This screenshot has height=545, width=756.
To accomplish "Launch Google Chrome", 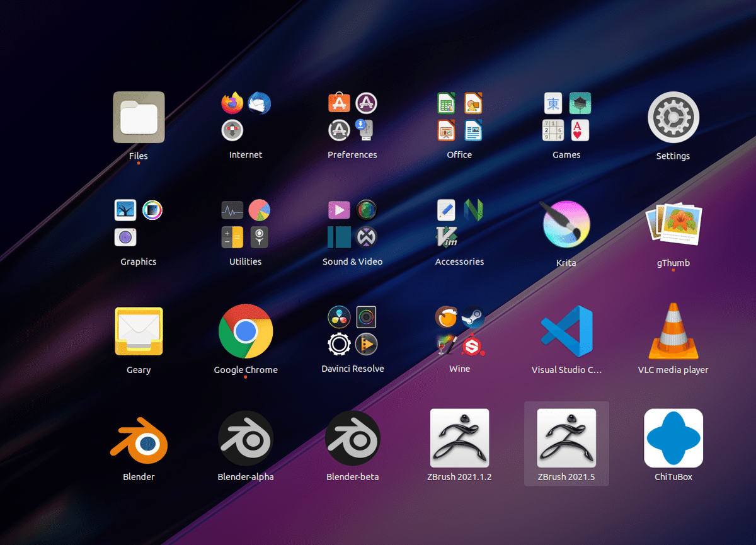I will (246, 331).
